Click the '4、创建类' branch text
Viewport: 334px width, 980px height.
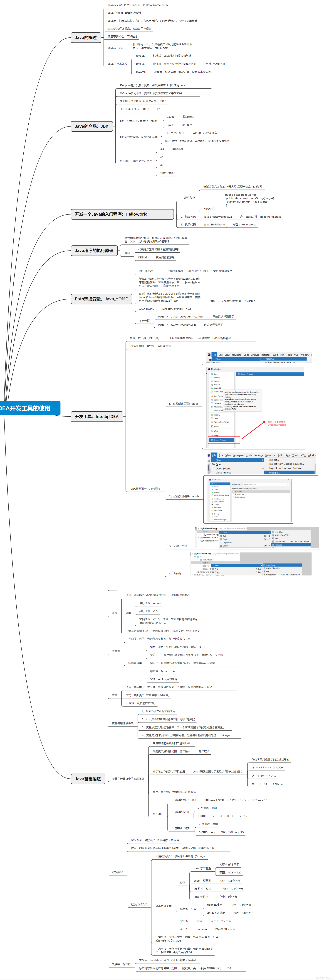(x=175, y=574)
